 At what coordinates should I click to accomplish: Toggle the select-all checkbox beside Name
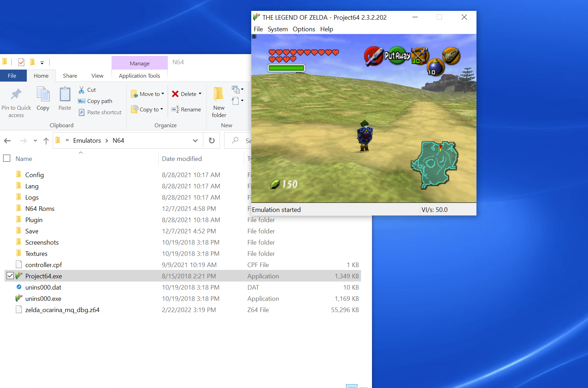click(x=7, y=158)
